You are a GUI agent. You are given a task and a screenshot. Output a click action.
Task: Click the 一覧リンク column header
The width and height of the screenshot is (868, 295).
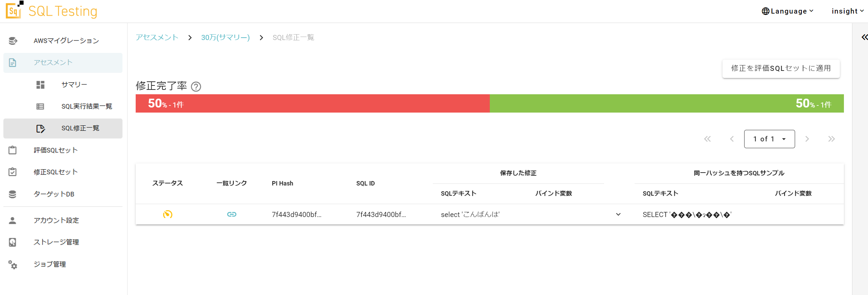(232, 183)
